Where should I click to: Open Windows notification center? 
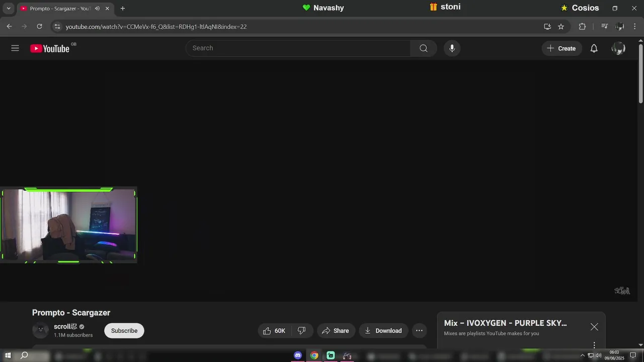point(633,355)
